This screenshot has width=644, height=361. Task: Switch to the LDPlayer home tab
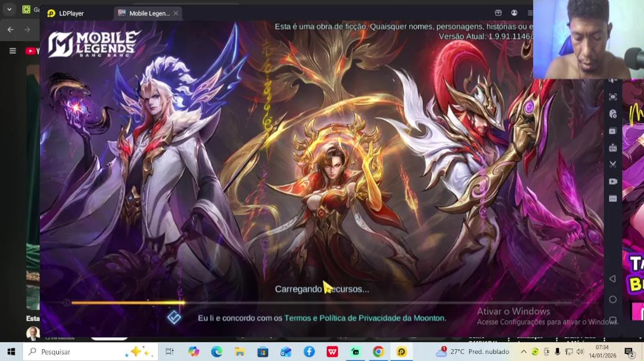[x=66, y=13]
